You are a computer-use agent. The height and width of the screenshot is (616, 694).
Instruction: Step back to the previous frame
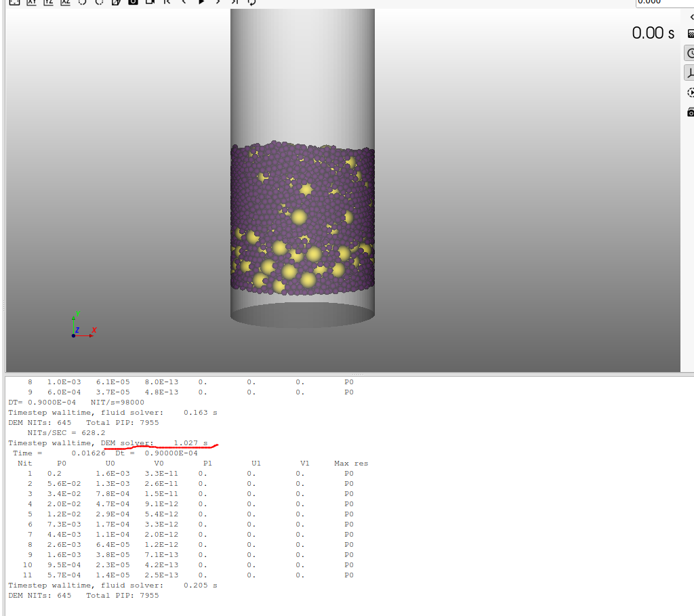pyautogui.click(x=184, y=2)
